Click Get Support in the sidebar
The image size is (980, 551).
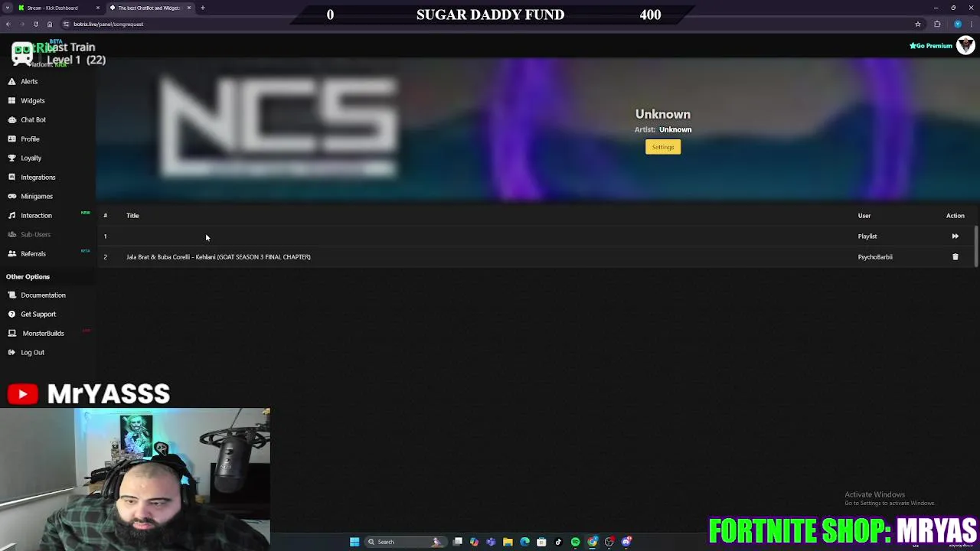(32, 314)
